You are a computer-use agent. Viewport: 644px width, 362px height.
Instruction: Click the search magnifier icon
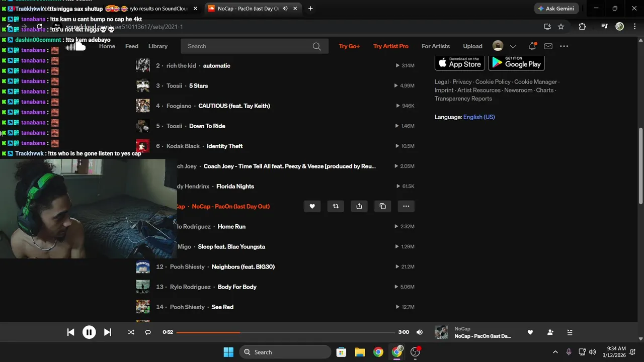pos(316,46)
